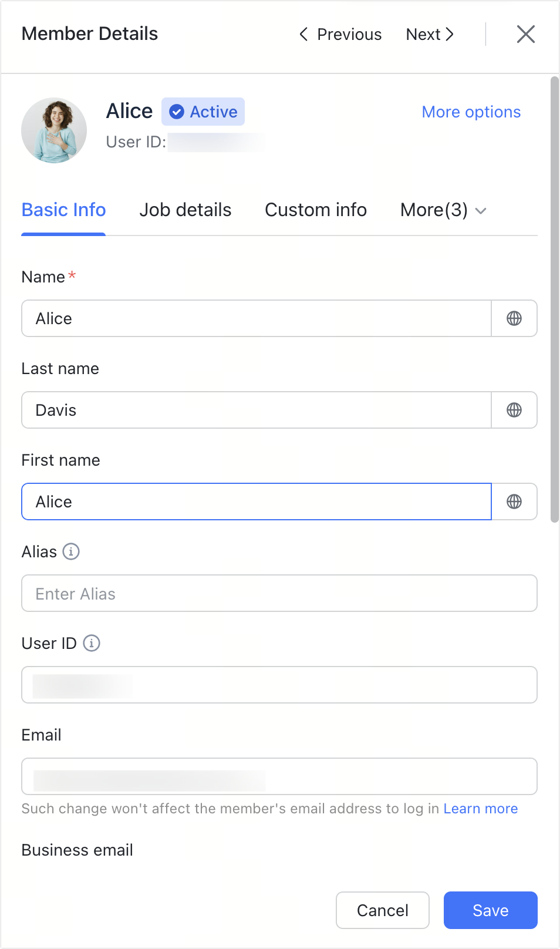The image size is (560, 949).
Task: Click the Active status badge
Action: [x=203, y=112]
